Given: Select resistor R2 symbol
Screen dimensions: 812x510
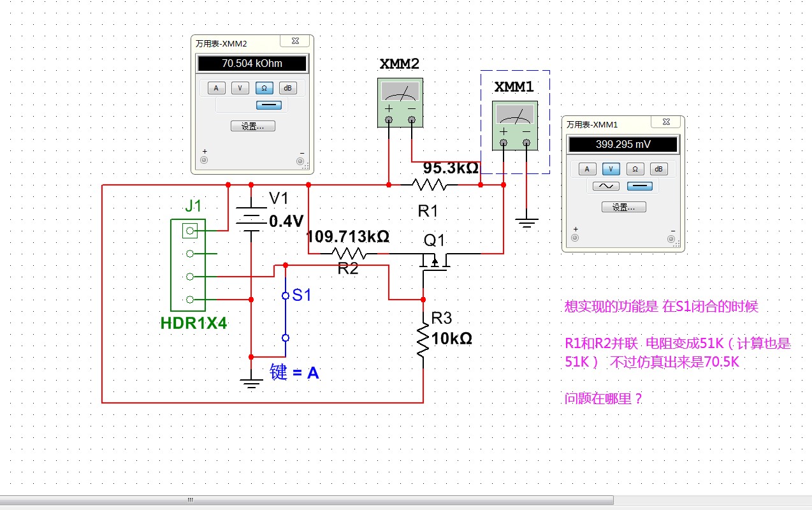Looking at the screenshot, I should 348,253.
